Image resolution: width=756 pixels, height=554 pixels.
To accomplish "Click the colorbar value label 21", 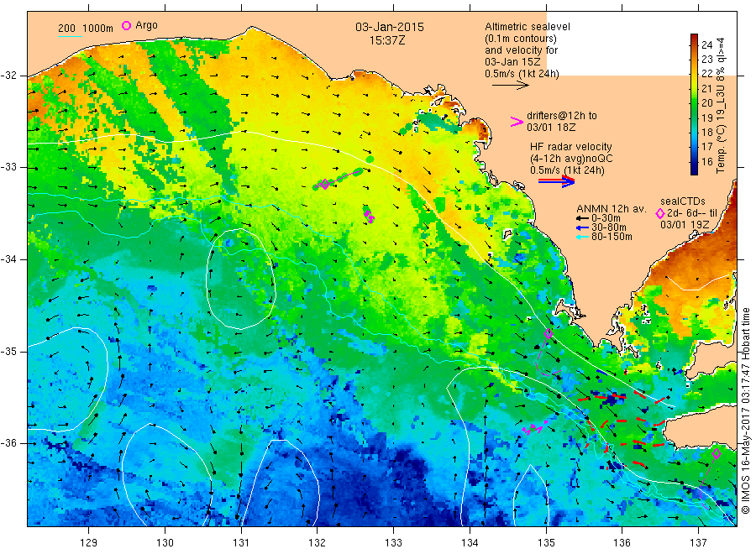I will click(x=706, y=89).
